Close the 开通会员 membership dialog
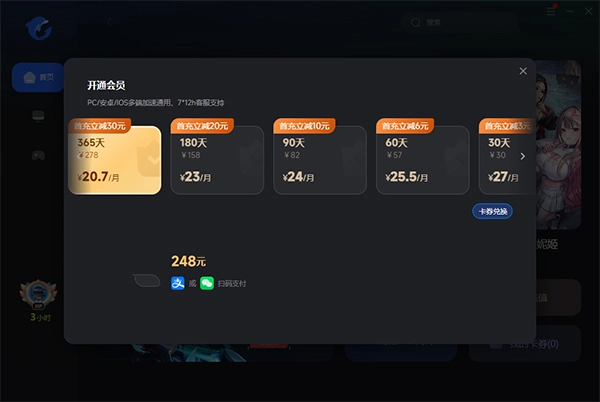The image size is (600, 402). 523,71
